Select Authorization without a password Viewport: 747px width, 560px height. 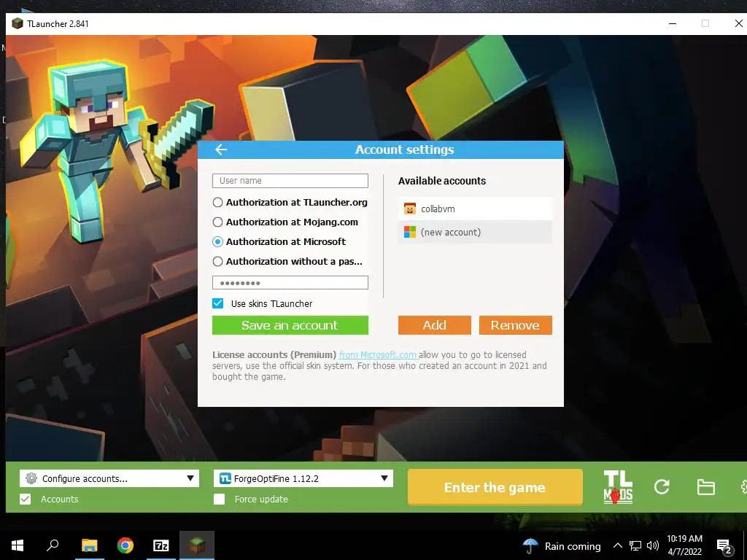pyautogui.click(x=217, y=262)
